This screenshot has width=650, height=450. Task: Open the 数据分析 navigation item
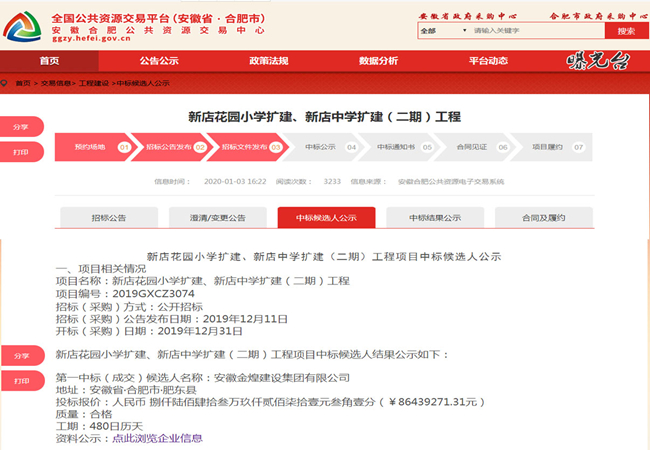[x=378, y=61]
